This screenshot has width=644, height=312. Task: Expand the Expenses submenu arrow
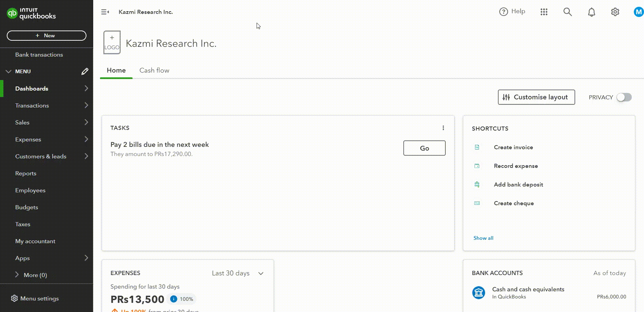tap(86, 139)
